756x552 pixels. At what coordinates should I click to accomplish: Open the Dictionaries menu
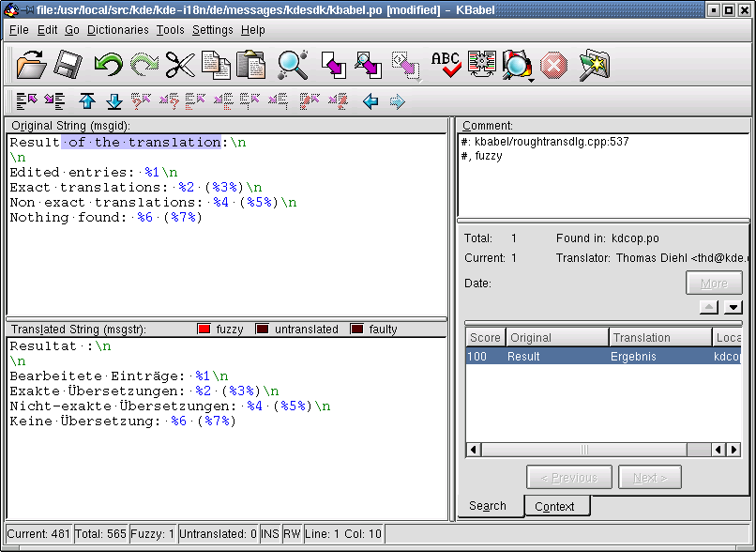pos(117,30)
